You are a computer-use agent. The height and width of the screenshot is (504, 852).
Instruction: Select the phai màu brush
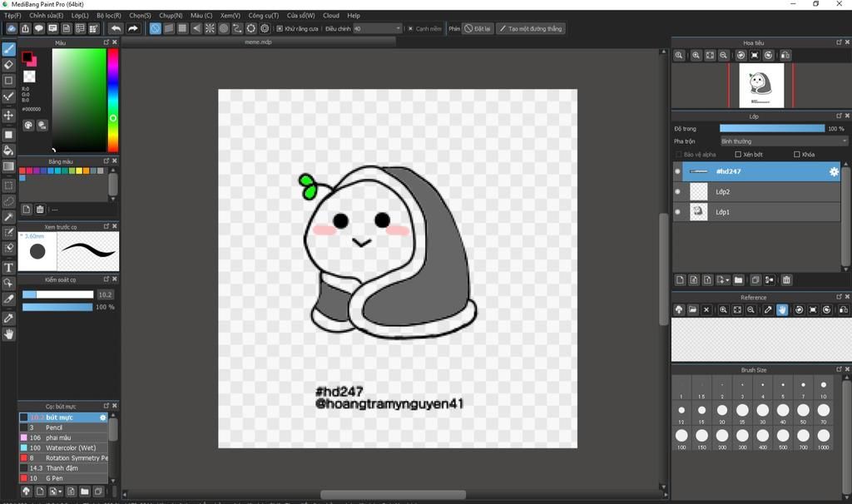[63, 437]
